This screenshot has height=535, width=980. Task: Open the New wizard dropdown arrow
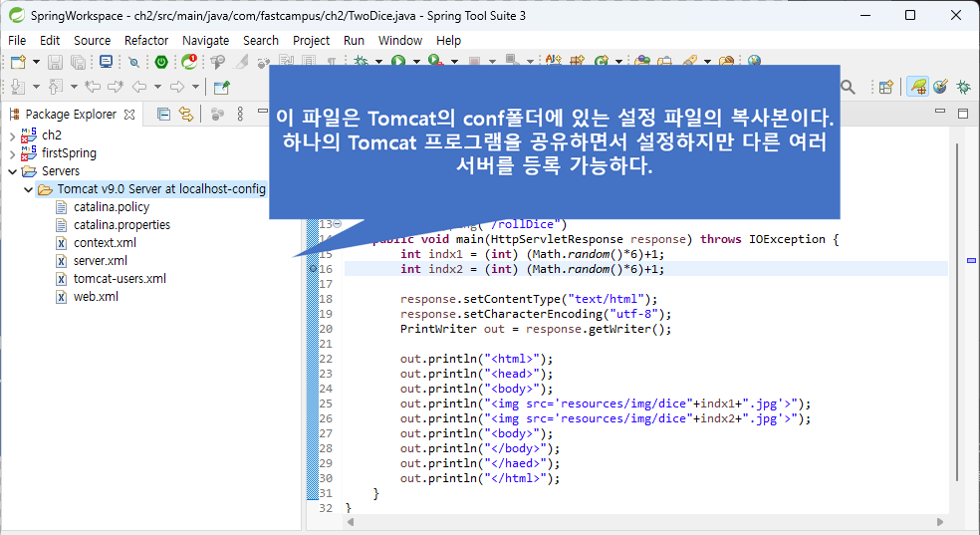pyautogui.click(x=36, y=62)
